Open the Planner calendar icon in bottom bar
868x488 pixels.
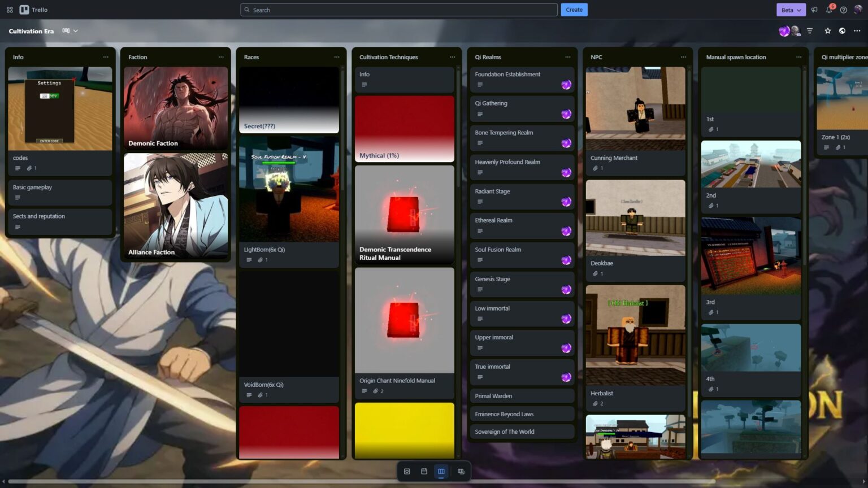(x=424, y=471)
